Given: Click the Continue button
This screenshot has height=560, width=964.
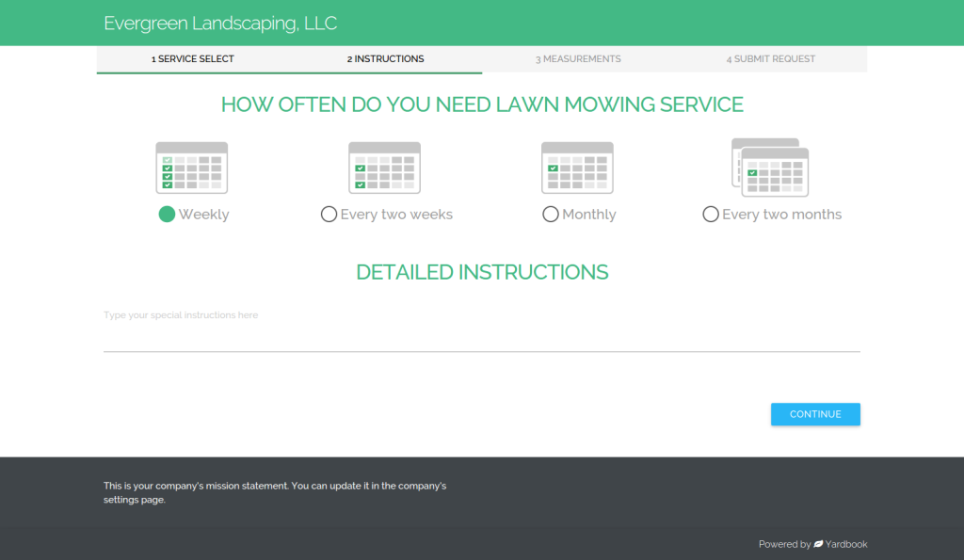Looking at the screenshot, I should [815, 414].
